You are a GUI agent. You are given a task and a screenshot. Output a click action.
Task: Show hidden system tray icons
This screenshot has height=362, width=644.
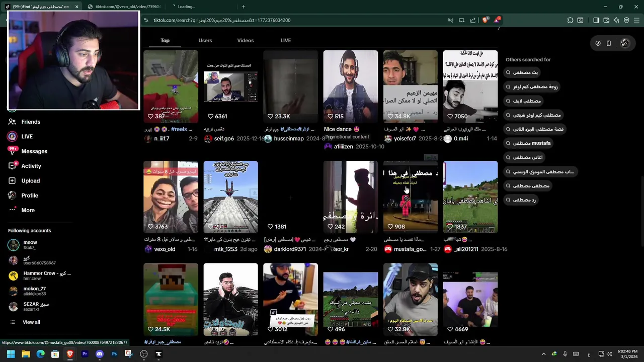(543, 354)
